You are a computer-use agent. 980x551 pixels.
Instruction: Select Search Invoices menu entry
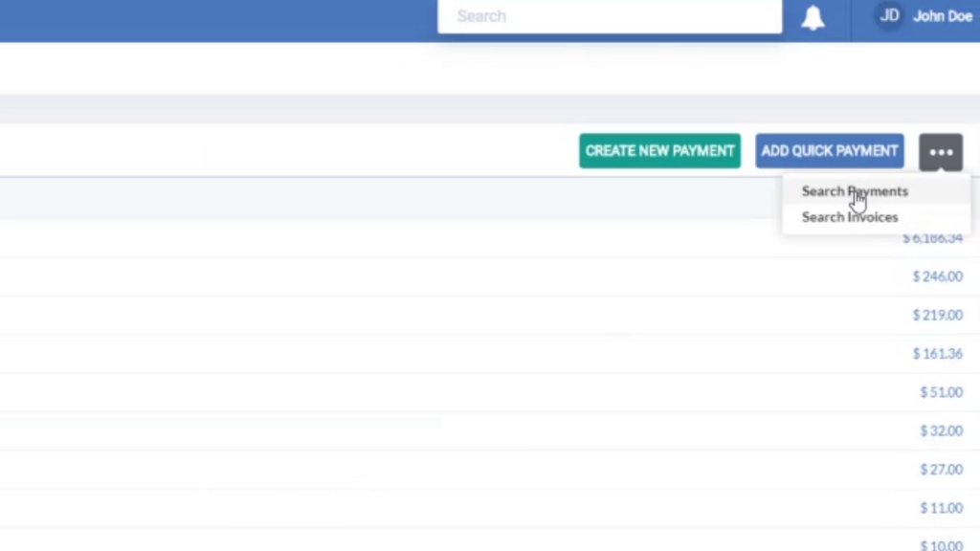(850, 217)
